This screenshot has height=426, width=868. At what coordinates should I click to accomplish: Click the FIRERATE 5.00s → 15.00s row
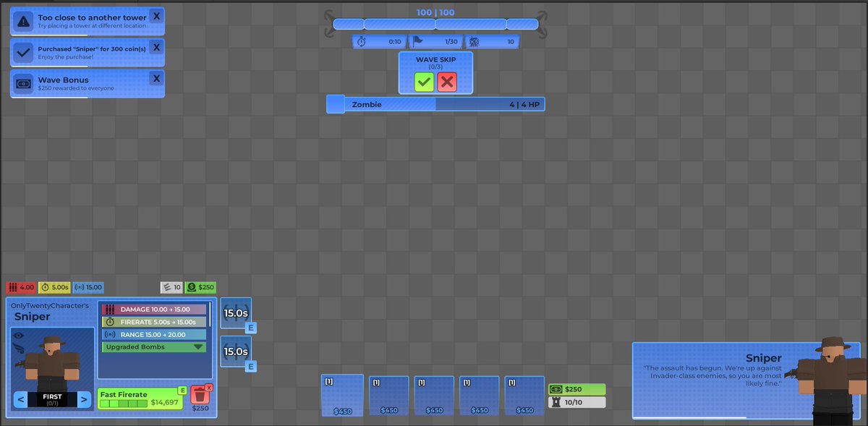point(154,322)
